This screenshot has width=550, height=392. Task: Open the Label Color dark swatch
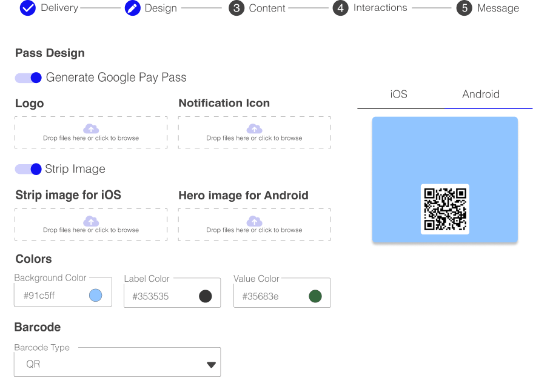coord(205,296)
